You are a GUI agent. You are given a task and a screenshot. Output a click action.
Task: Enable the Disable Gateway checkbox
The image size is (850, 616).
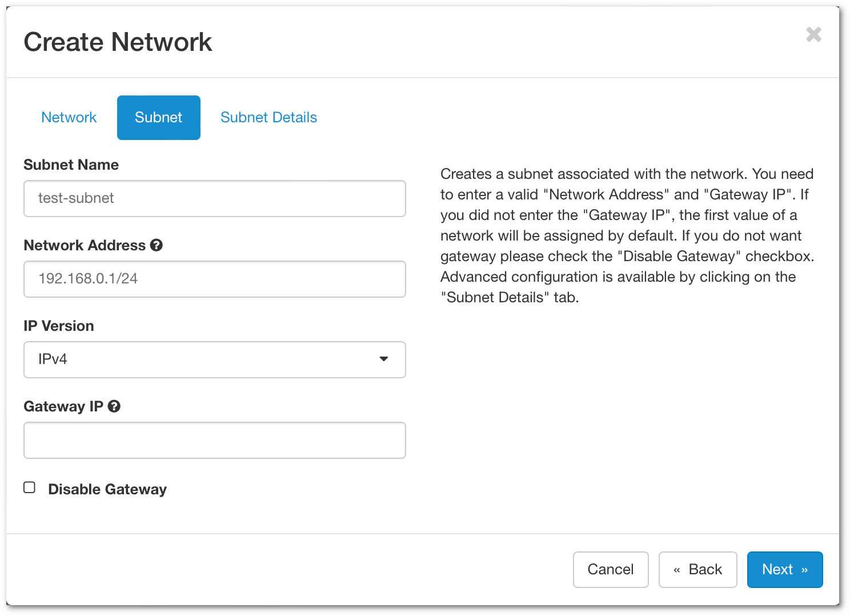tap(30, 487)
